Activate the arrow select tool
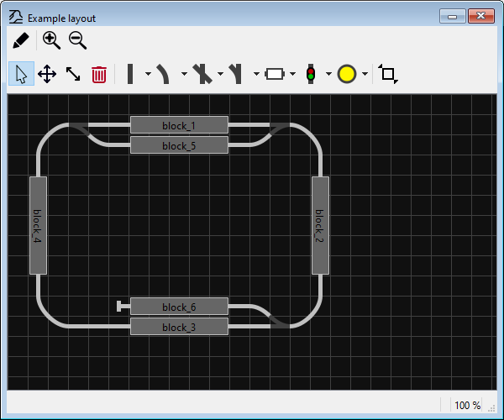Viewport: 504px width, 420px height. [x=21, y=74]
